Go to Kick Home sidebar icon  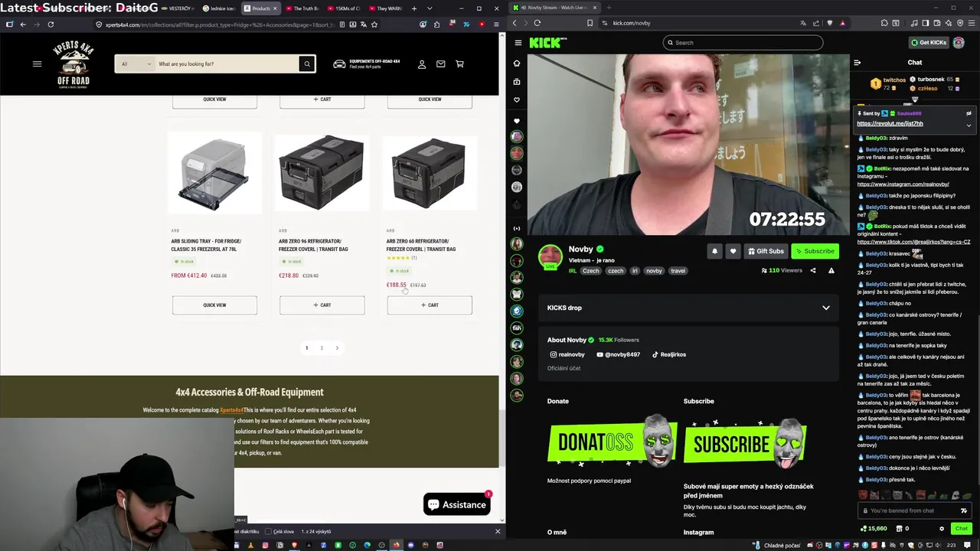(x=517, y=64)
